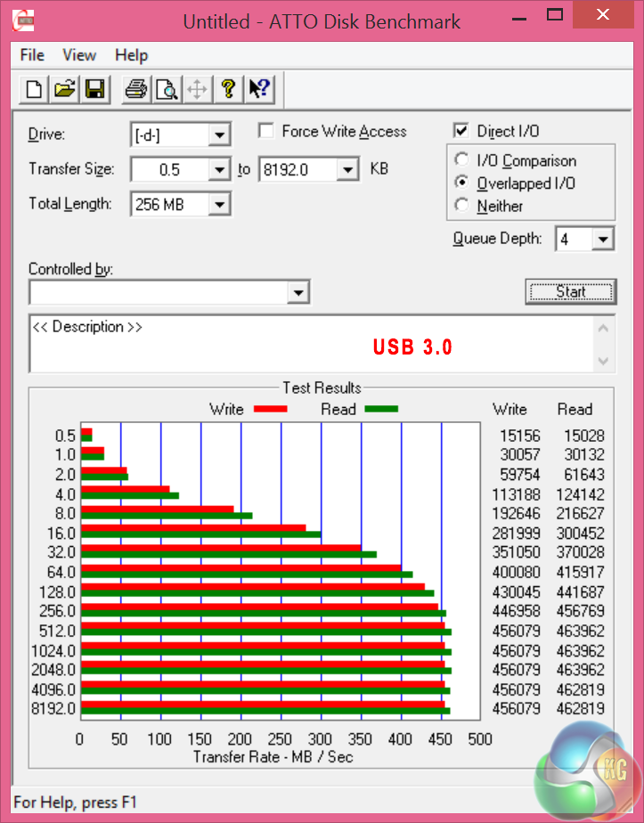Enable Force Write Access checkbox

pos(266,130)
